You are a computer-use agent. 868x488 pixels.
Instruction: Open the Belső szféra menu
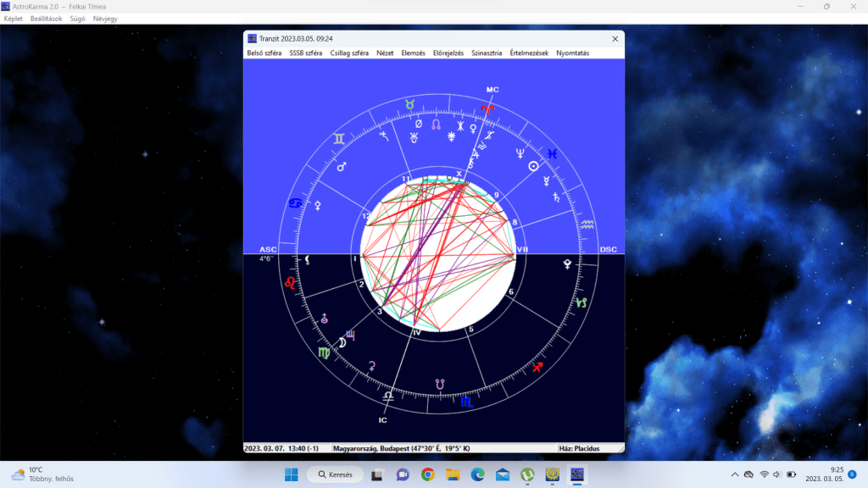264,53
